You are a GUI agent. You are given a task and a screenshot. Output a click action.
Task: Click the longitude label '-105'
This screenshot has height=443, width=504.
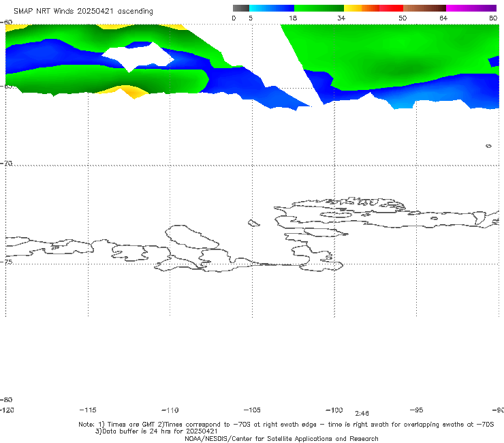[252, 410]
